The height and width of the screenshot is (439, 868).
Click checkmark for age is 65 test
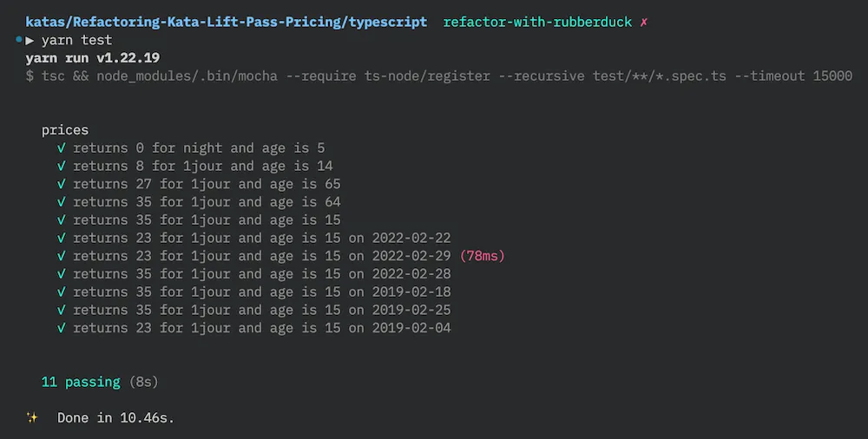pos(62,184)
